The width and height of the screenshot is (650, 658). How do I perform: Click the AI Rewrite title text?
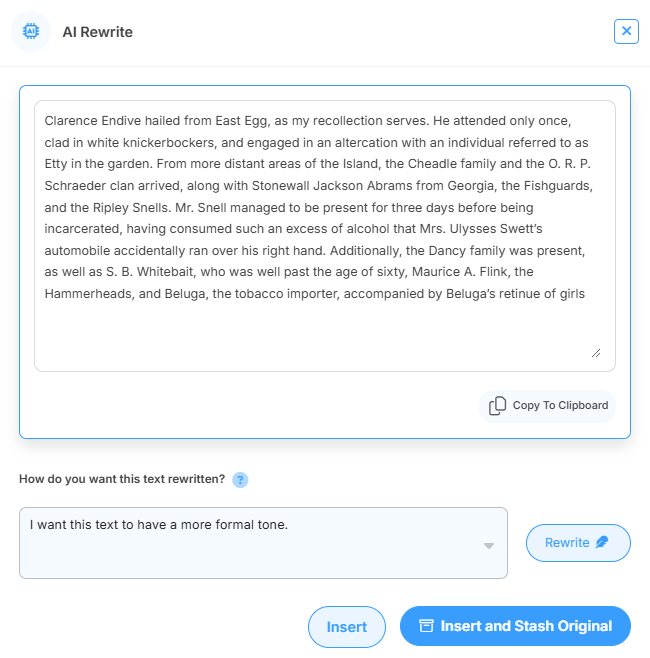pos(97,32)
